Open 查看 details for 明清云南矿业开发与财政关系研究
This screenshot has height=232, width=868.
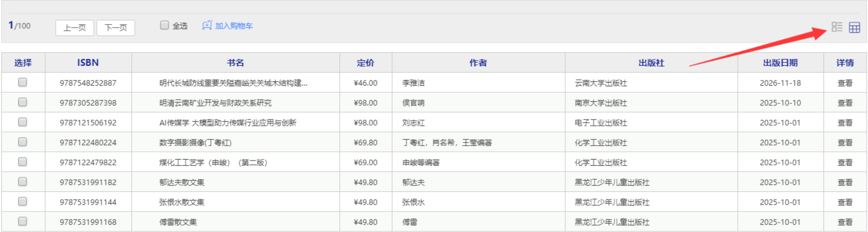(845, 103)
